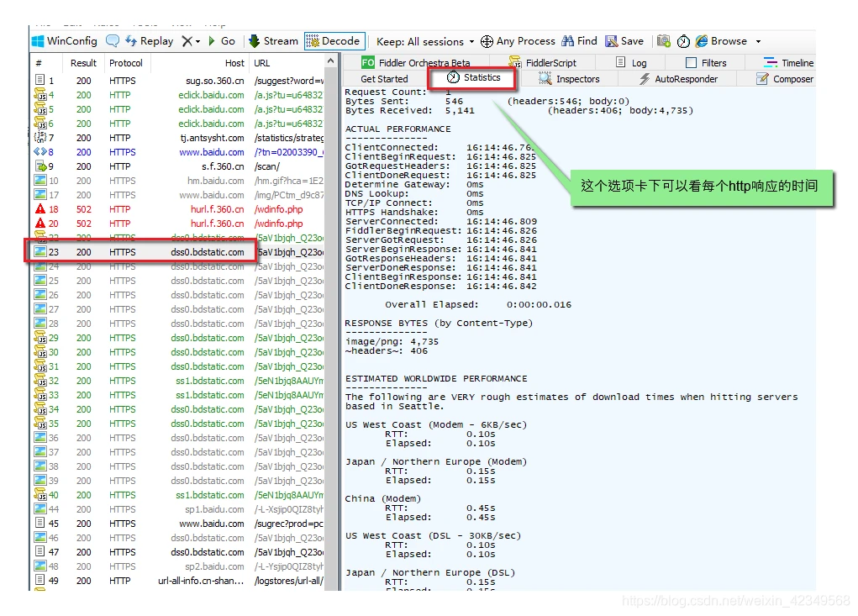Click the document icon of session 45
The image size is (858, 616).
pyautogui.click(x=40, y=523)
